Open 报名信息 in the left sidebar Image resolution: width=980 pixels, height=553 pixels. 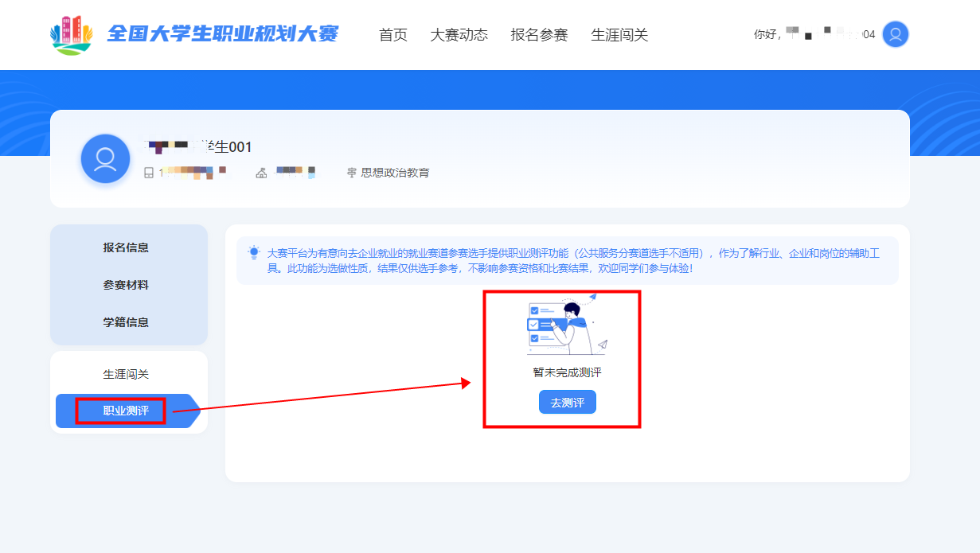[x=126, y=247]
